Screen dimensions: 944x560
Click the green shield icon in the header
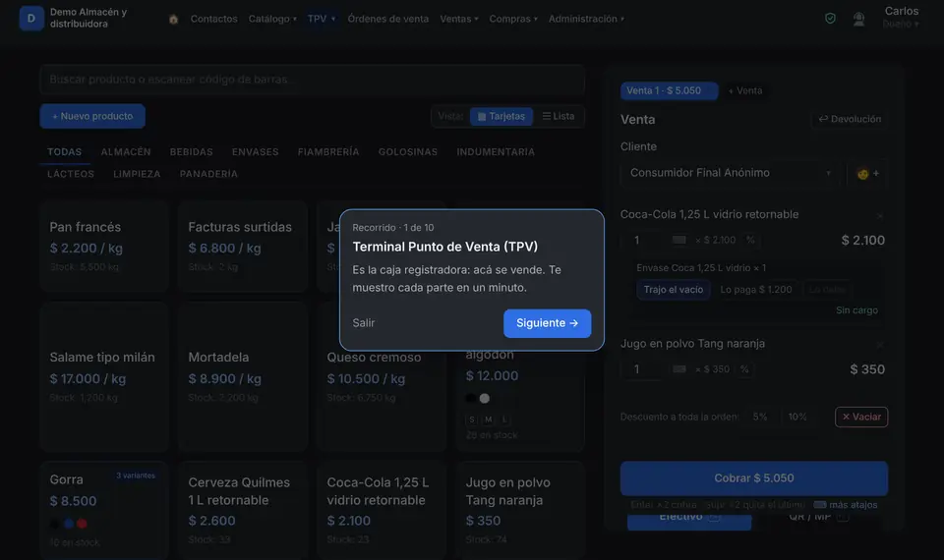(830, 19)
